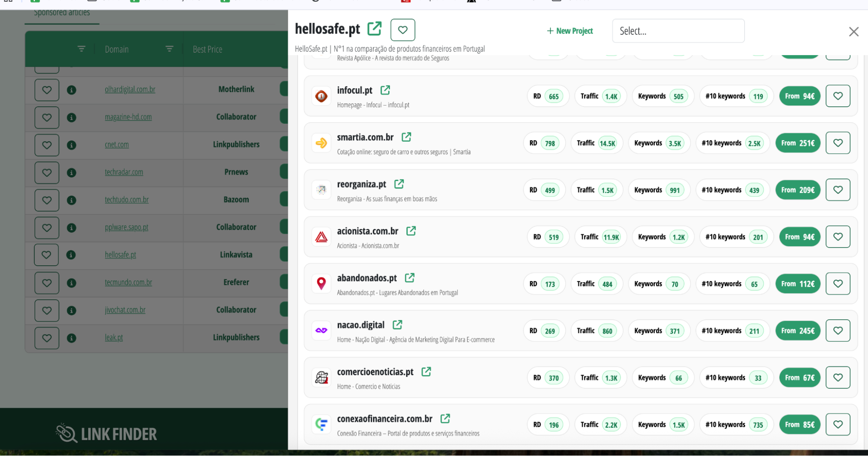Show info icon for pplware.sapo.pt row

click(x=72, y=228)
